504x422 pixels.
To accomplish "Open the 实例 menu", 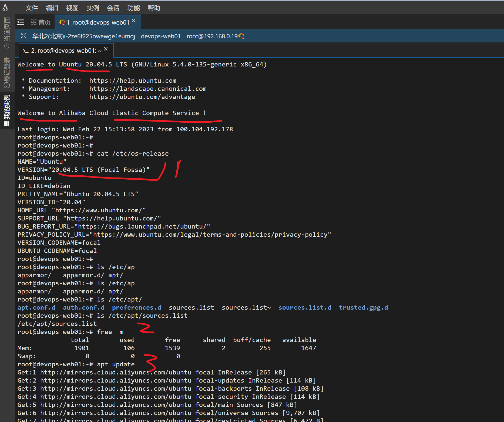I will tap(93, 8).
